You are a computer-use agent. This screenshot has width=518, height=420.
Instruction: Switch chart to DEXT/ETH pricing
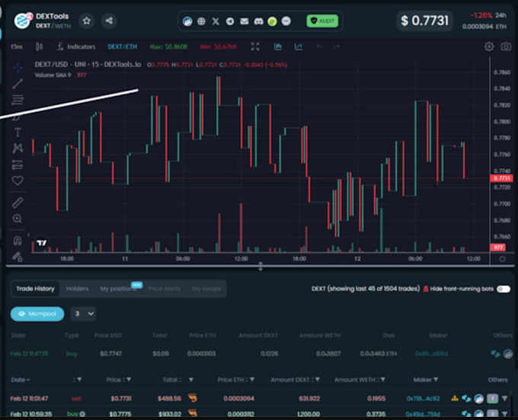click(x=122, y=46)
